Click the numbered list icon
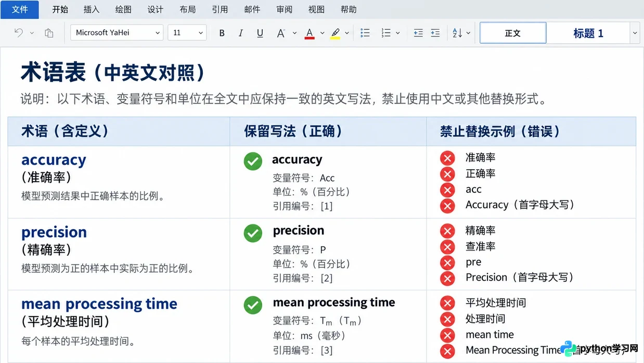This screenshot has width=644, height=363. click(x=386, y=33)
